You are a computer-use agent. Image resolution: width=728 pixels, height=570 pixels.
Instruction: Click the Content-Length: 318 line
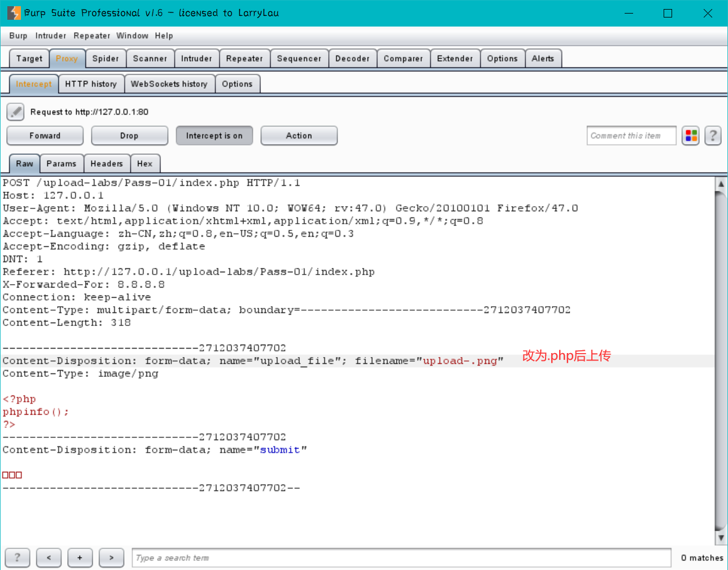click(67, 323)
